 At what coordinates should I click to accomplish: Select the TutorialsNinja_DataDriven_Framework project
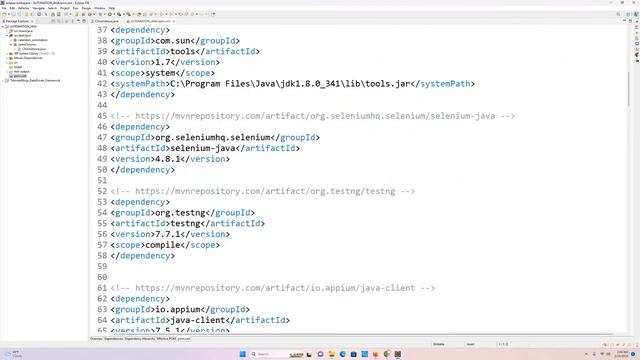tap(35, 80)
